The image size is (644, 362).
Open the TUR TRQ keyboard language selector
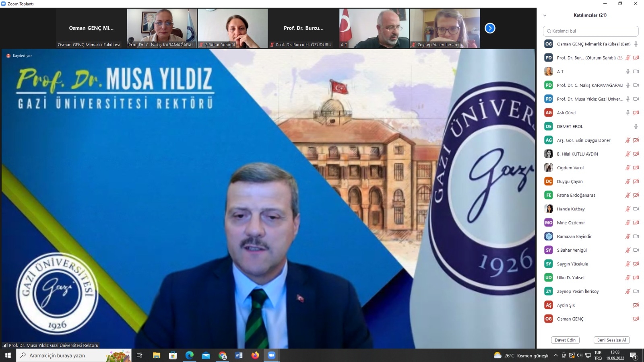(598, 355)
